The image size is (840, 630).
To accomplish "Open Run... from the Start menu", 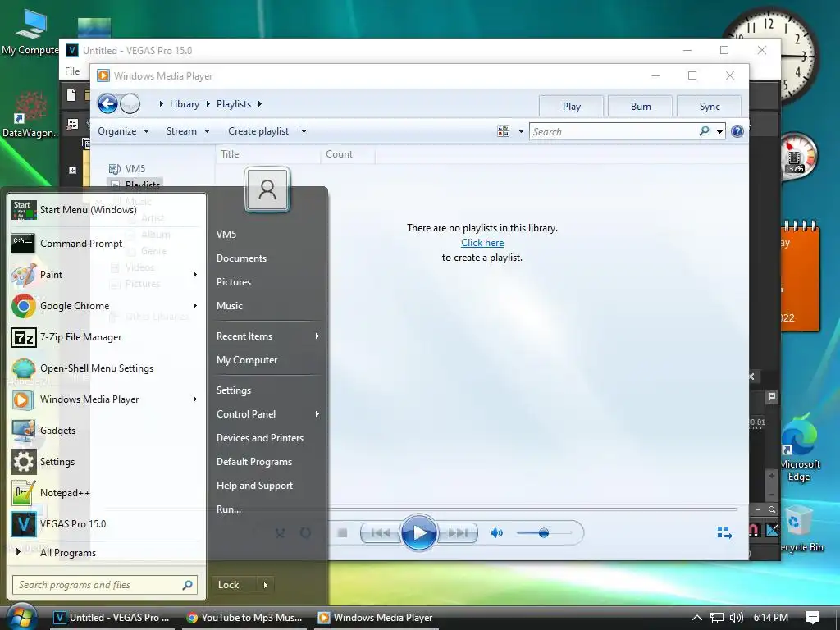I will click(x=229, y=509).
